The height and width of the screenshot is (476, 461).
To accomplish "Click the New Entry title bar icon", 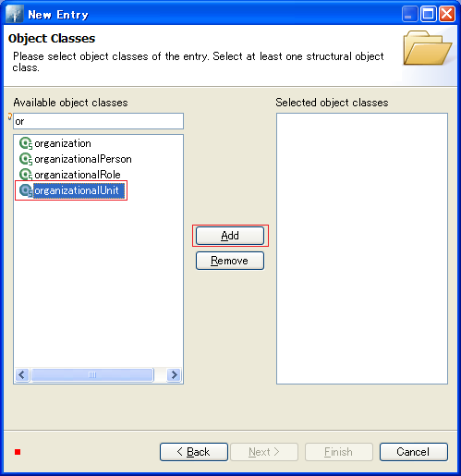I will (x=15, y=15).
